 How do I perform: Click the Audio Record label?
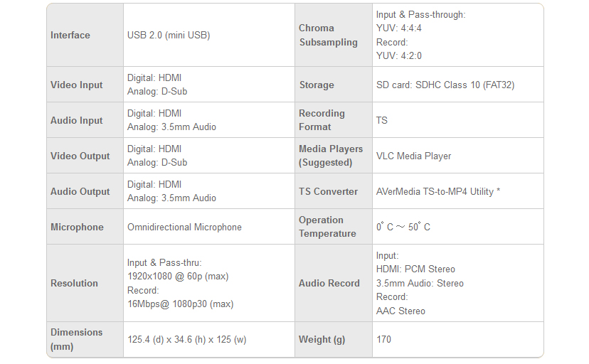tap(329, 283)
